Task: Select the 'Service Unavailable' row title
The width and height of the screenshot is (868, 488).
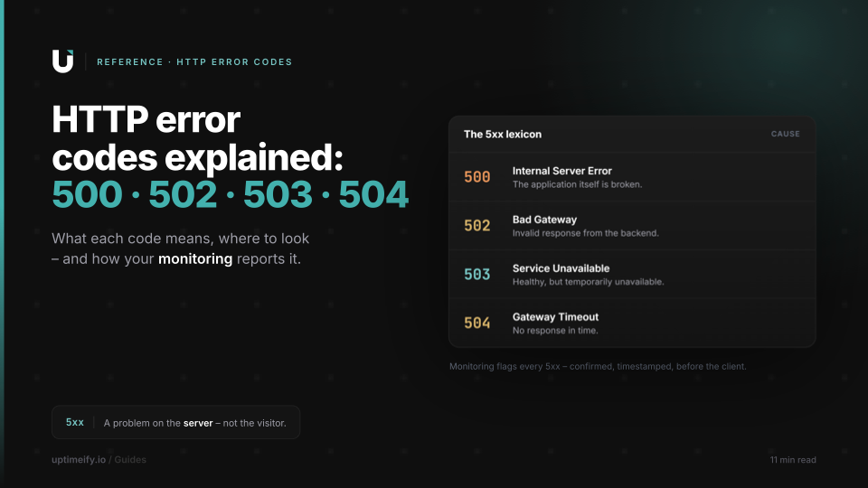Action: tap(561, 268)
